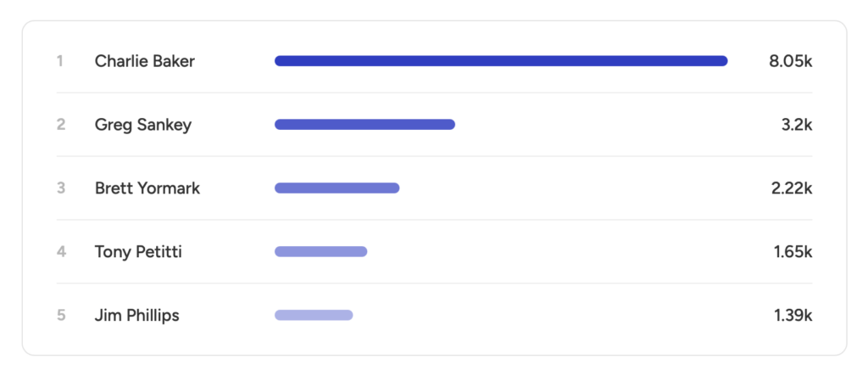Click rank number 1
868x376 pixels.
60,61
